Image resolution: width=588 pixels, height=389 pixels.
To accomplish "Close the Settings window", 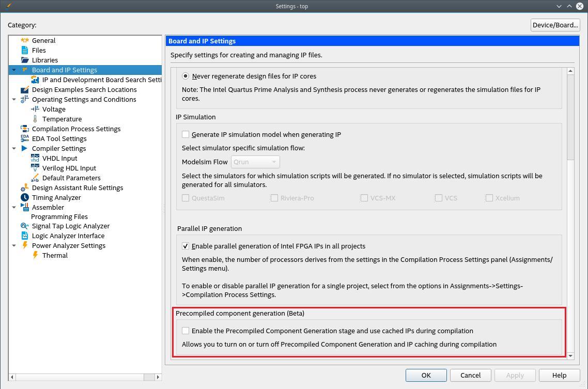I will (579, 6).
